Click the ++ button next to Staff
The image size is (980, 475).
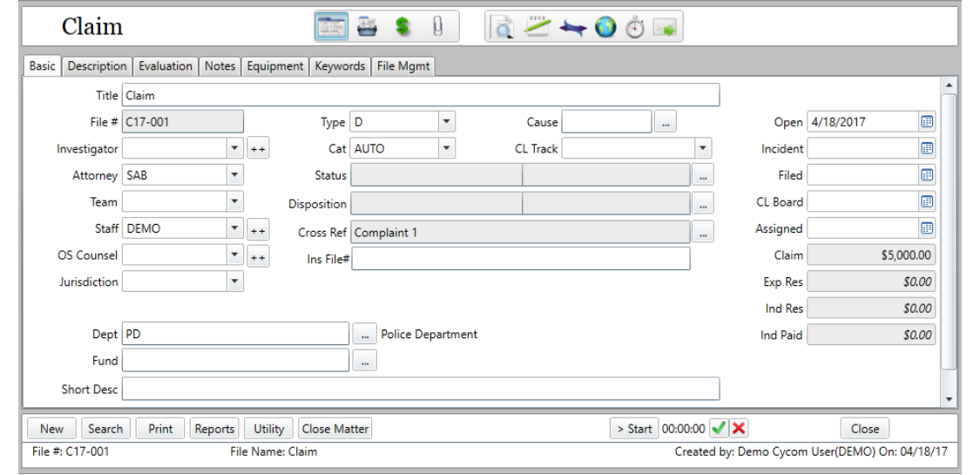(258, 230)
